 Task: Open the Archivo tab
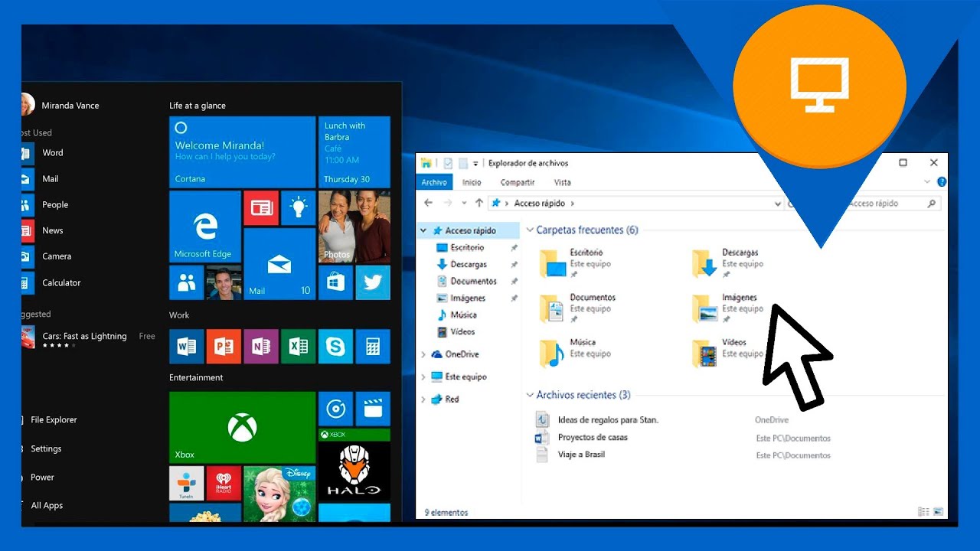pyautogui.click(x=434, y=182)
